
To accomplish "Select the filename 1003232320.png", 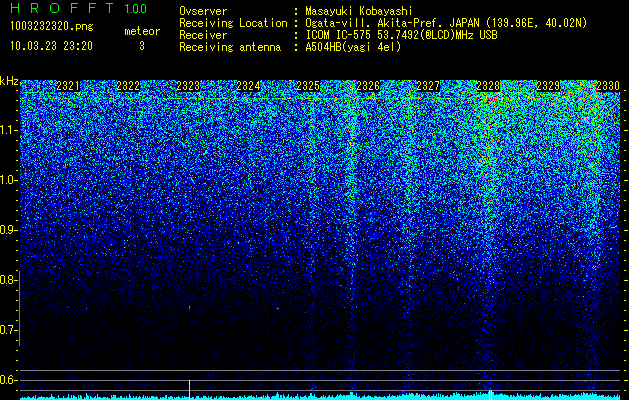I will [x=52, y=26].
